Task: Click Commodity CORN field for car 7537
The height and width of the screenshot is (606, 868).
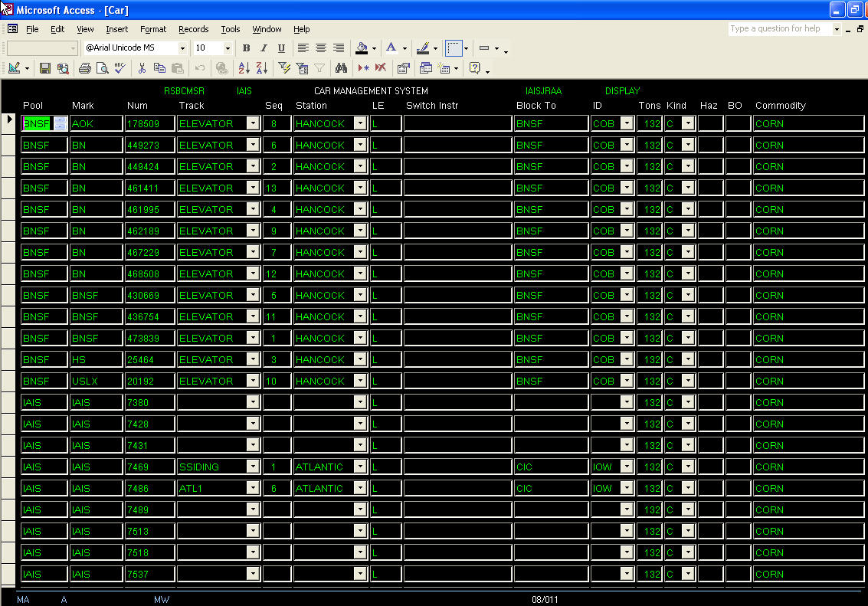Action: 808,574
